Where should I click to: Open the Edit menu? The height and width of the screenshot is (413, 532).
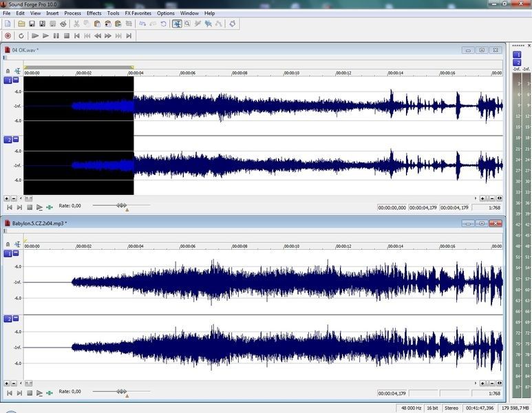[x=21, y=13]
